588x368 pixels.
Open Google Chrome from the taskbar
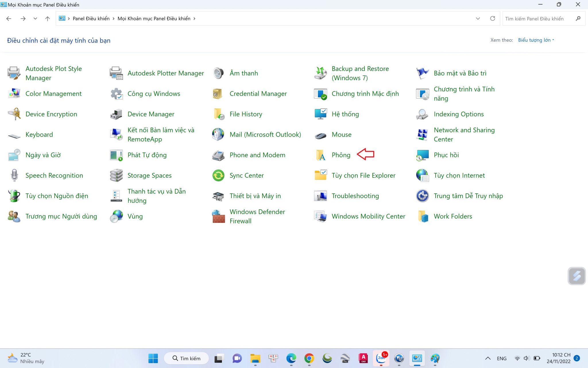[309, 358]
